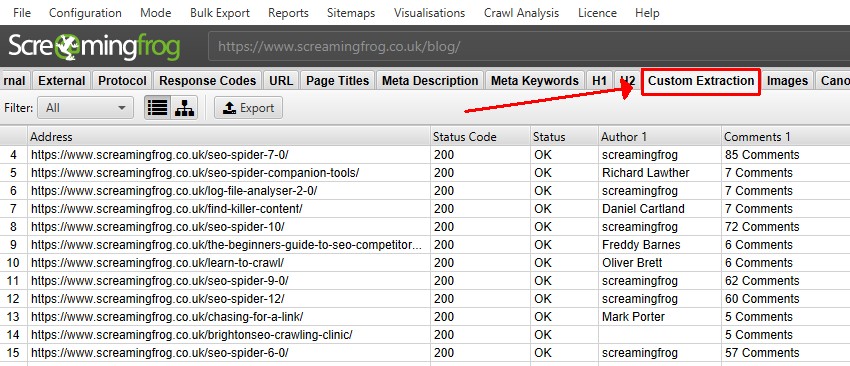Select the Custom Extraction tab
This screenshot has height=366, width=850.
[701, 81]
